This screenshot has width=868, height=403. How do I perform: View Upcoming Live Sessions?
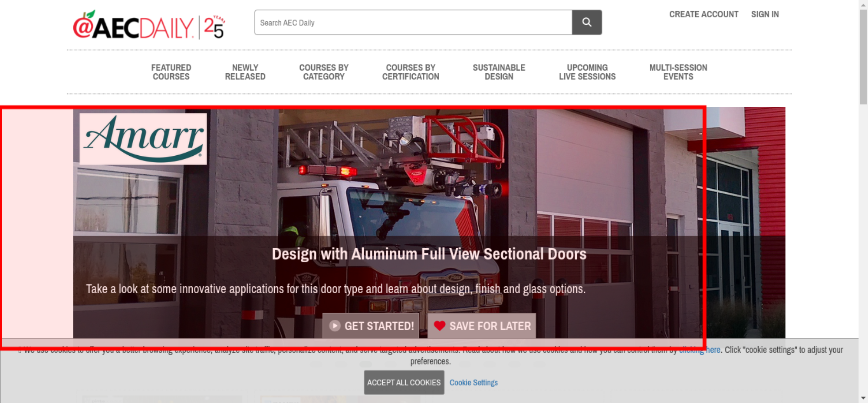(x=587, y=72)
